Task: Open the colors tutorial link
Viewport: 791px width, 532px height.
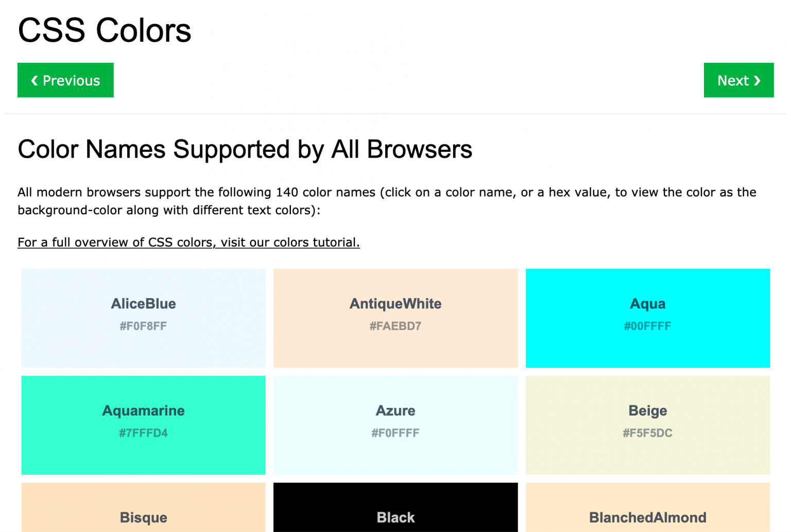Action: [x=188, y=242]
